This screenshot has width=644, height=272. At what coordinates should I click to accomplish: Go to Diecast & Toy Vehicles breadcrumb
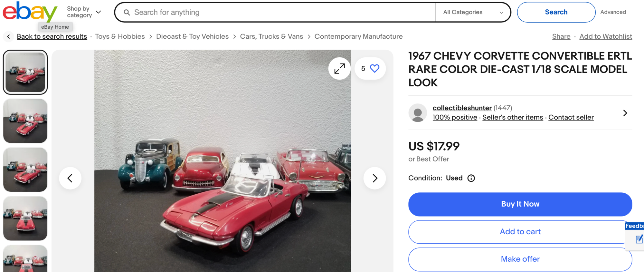coord(192,37)
